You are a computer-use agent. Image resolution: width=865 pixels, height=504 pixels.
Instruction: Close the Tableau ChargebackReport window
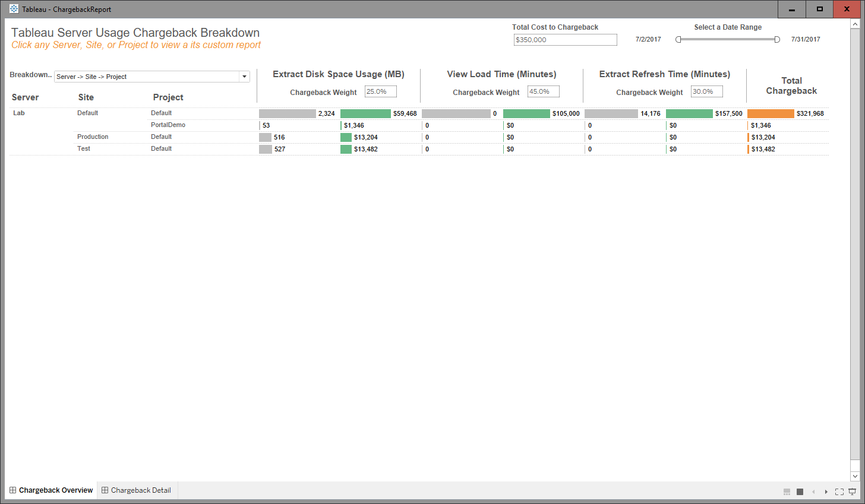[x=848, y=9]
